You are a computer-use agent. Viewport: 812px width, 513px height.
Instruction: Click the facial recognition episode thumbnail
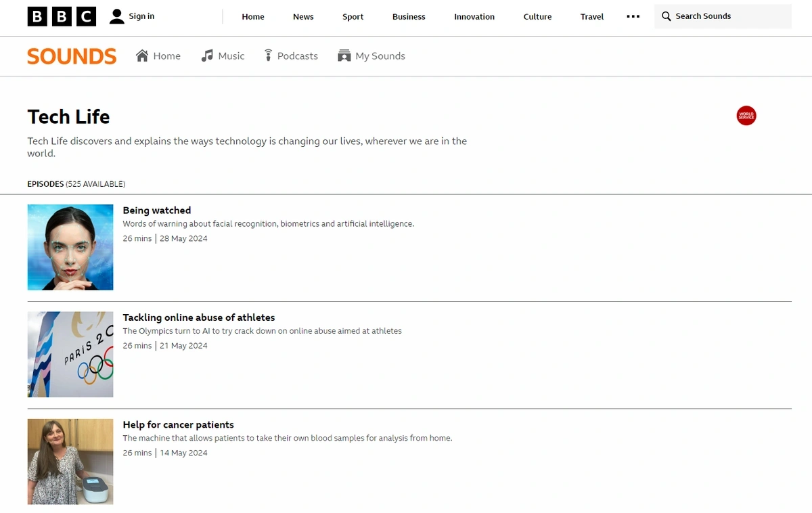pos(70,247)
